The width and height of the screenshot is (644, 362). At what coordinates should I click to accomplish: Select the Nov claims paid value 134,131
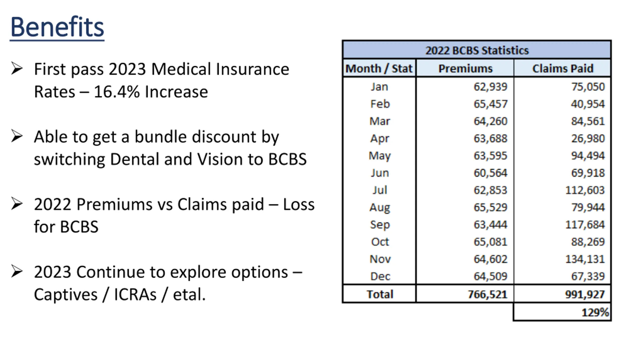585,259
